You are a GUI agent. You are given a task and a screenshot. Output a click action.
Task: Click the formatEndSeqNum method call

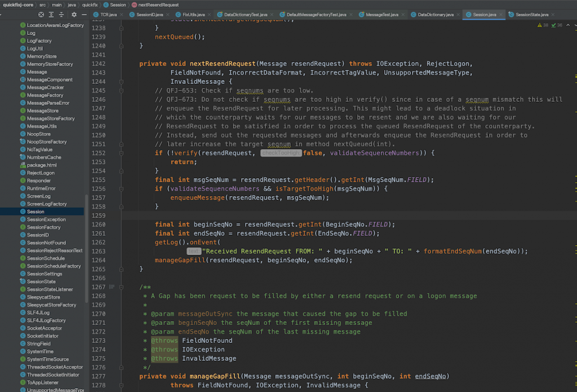pyautogui.click(x=452, y=252)
